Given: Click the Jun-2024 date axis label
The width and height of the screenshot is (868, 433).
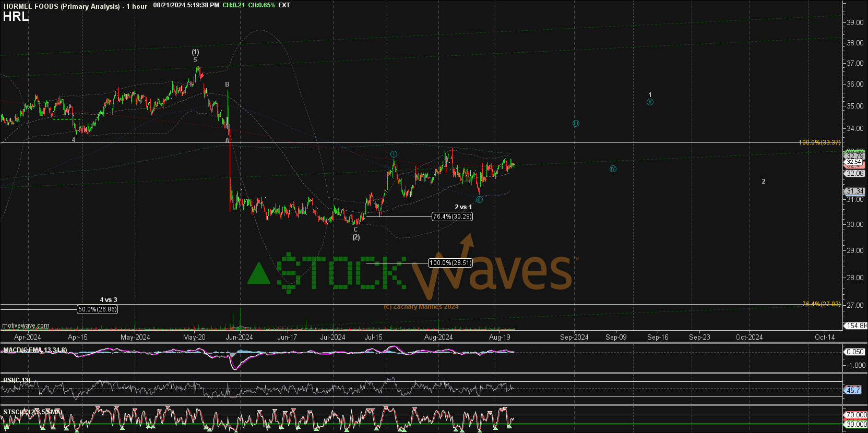Looking at the screenshot, I should point(239,337).
